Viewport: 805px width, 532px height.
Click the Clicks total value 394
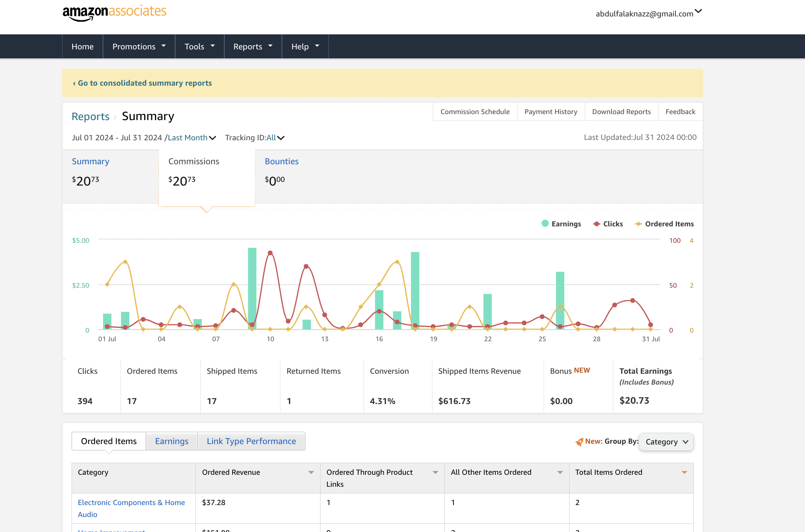[x=85, y=401]
